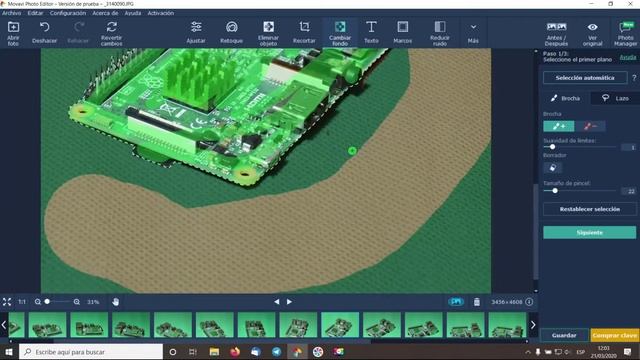Select the highlighted active filmstrip thumbnail
Screen dimensions: 640x360
(x=340, y=324)
